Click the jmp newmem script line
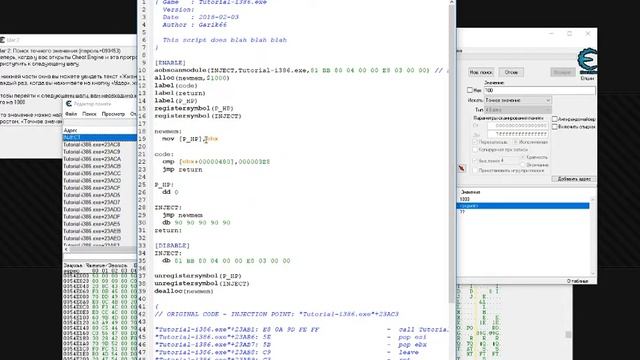Viewport: 640px width, 360px height. coord(182,215)
